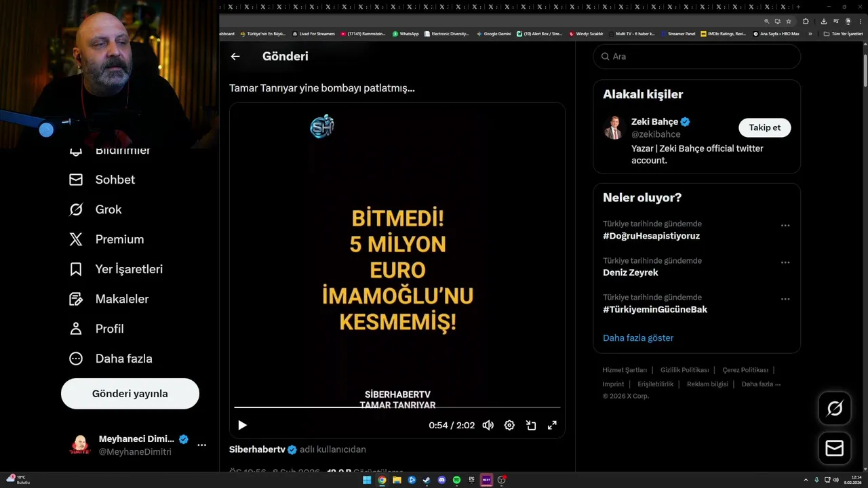Open Hizmet Şartları footer link

point(625,370)
